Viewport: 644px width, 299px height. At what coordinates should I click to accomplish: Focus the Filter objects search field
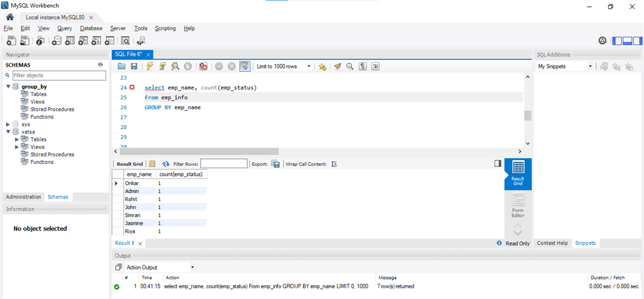59,75
